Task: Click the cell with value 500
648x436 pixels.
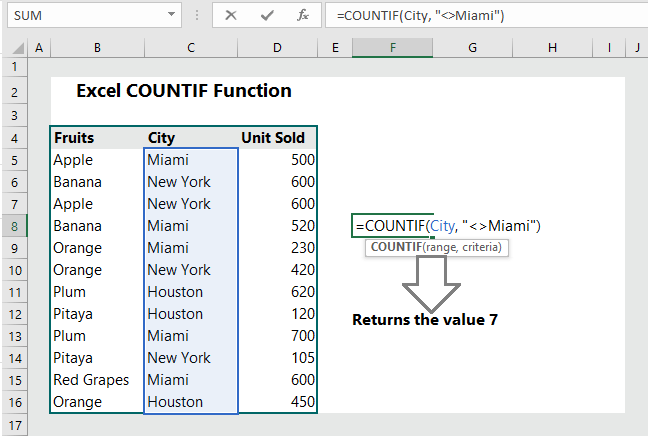Action: 277,160
